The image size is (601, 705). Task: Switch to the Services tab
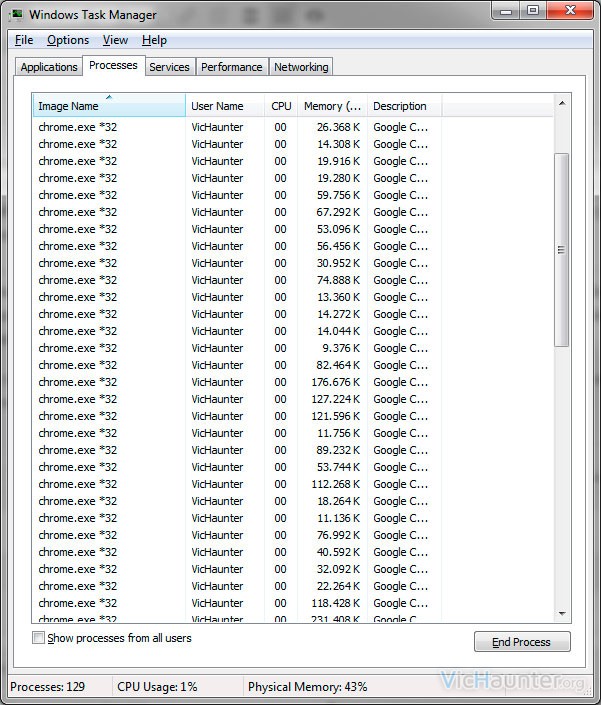pos(169,67)
